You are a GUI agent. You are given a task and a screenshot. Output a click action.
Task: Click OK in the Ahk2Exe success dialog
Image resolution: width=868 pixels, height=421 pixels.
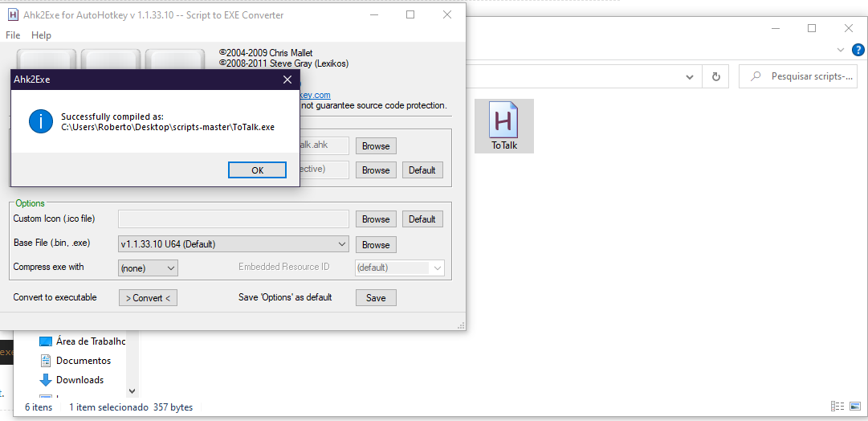click(257, 170)
